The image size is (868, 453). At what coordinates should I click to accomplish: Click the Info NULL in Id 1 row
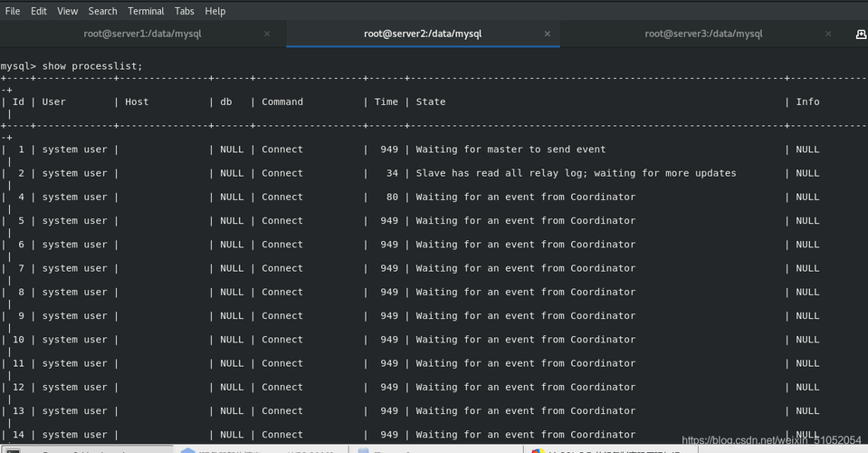coord(807,149)
